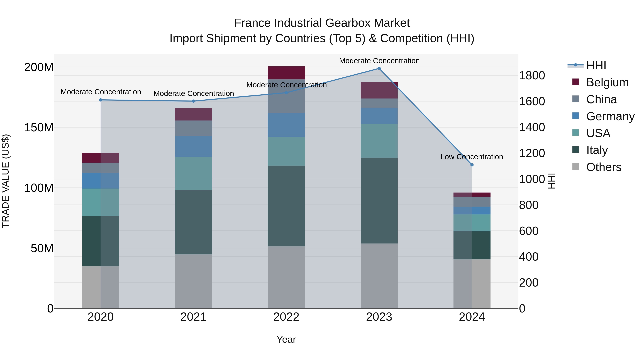Click the 2021 x-axis label
The height and width of the screenshot is (362, 644).
click(193, 317)
